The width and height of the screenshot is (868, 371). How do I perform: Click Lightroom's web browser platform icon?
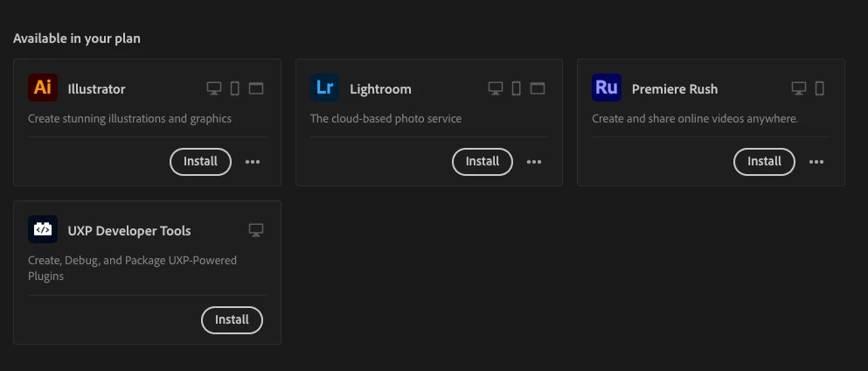pyautogui.click(x=538, y=88)
